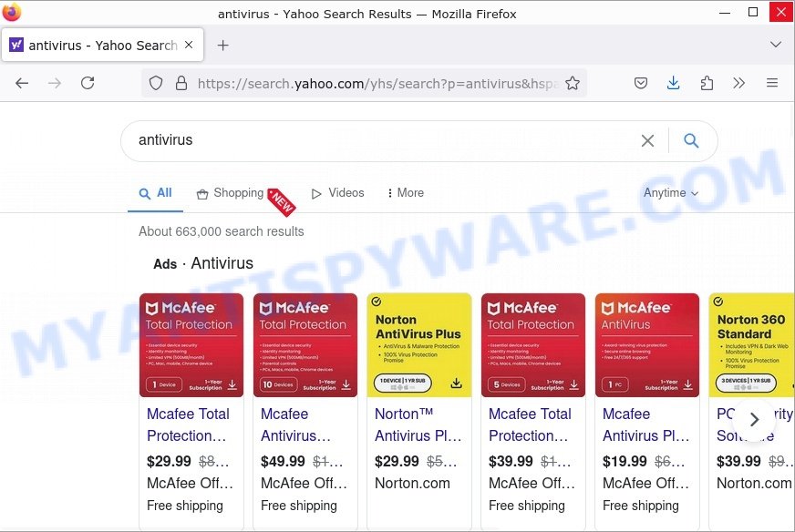
Task: Click Ads · Antivirus heading
Action: pos(203,263)
